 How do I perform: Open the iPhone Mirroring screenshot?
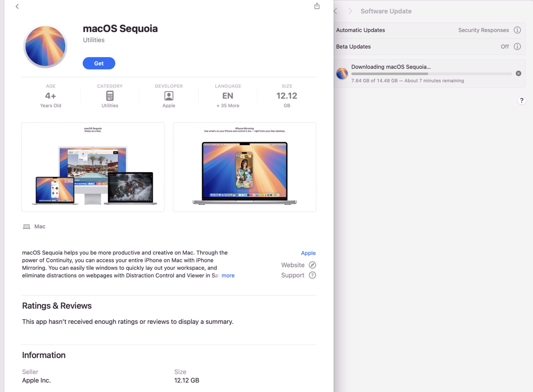(244, 167)
